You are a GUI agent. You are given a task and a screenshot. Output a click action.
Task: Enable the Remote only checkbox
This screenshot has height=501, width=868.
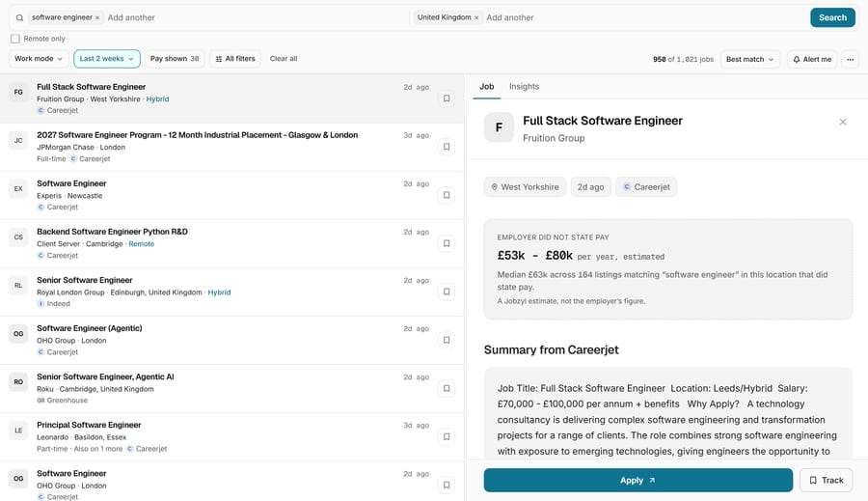[14, 39]
